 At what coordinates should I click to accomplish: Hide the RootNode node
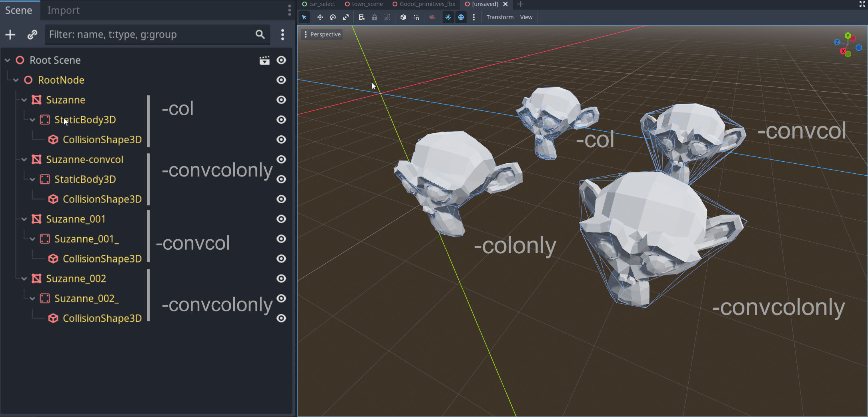pyautogui.click(x=281, y=80)
